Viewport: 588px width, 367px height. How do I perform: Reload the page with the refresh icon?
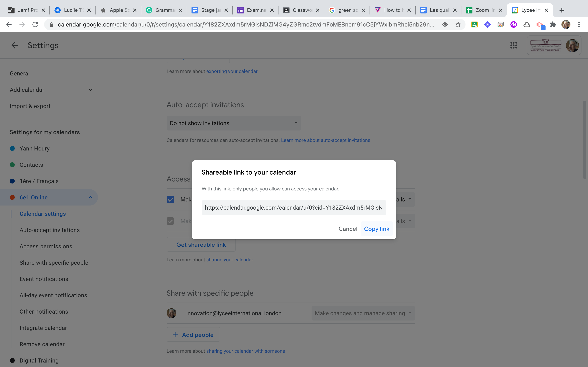(x=35, y=24)
